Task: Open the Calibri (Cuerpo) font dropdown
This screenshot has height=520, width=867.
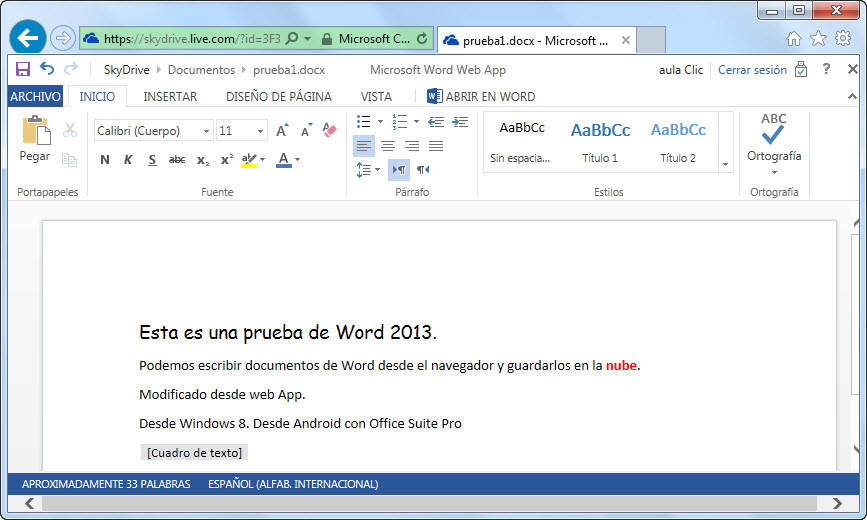Action: (153, 131)
